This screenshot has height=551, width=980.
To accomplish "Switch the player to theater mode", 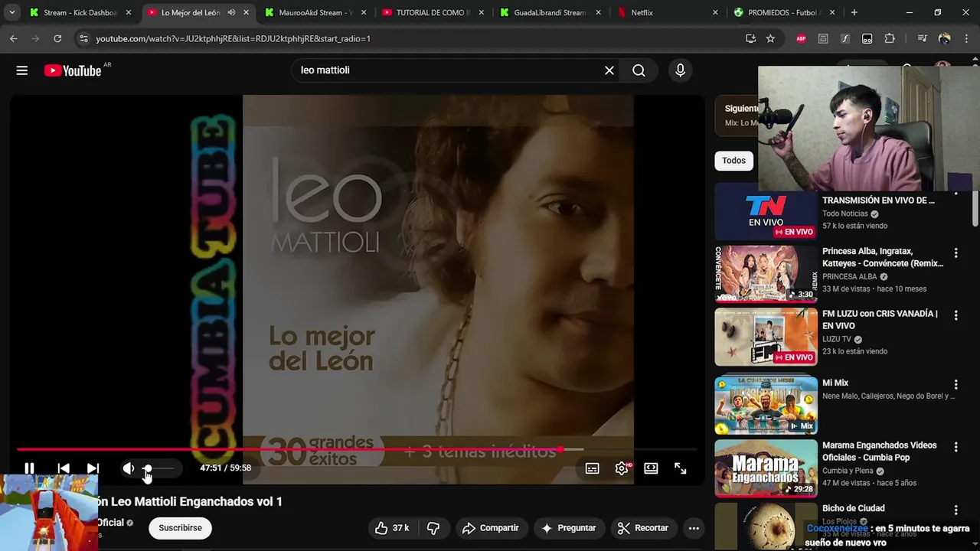I will click(x=651, y=468).
